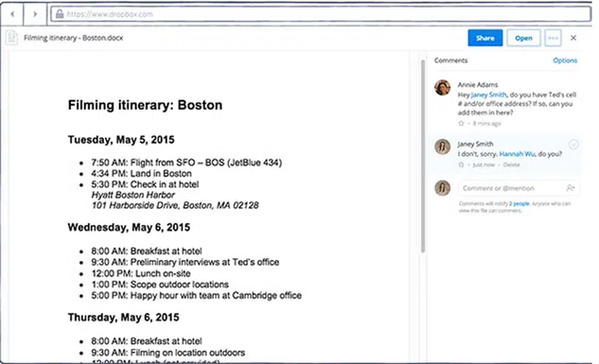Select the address 101 Harborside Drive
This screenshot has height=364, width=599.
coord(175,205)
